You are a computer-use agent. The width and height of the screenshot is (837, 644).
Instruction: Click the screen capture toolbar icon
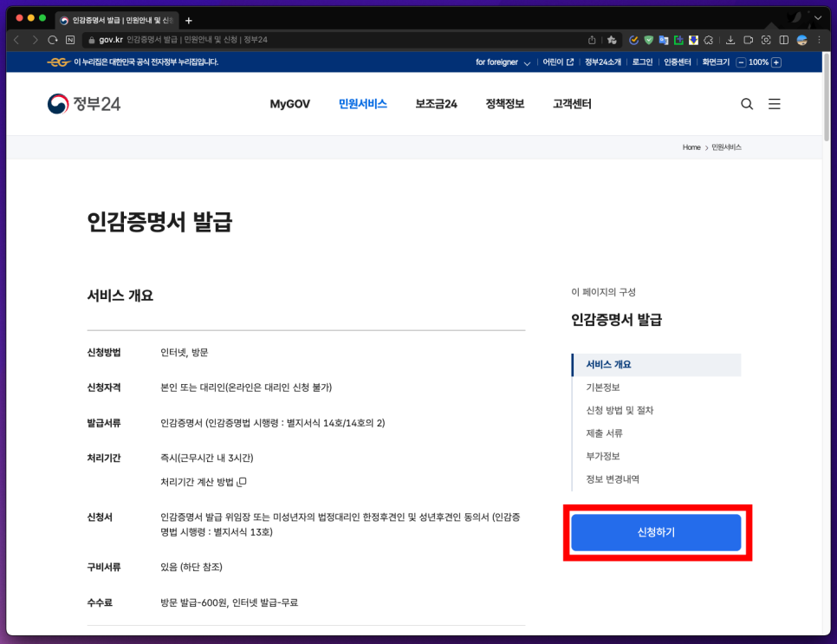[766, 40]
